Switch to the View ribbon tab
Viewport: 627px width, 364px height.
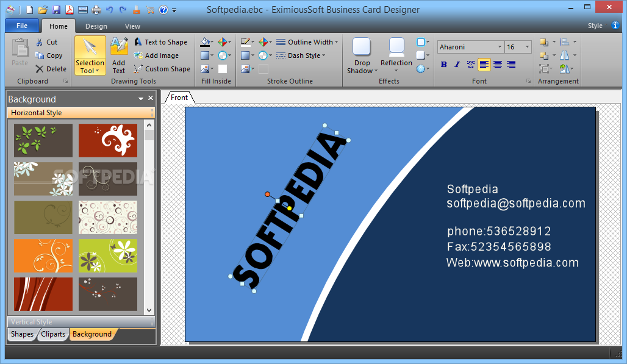(x=132, y=26)
